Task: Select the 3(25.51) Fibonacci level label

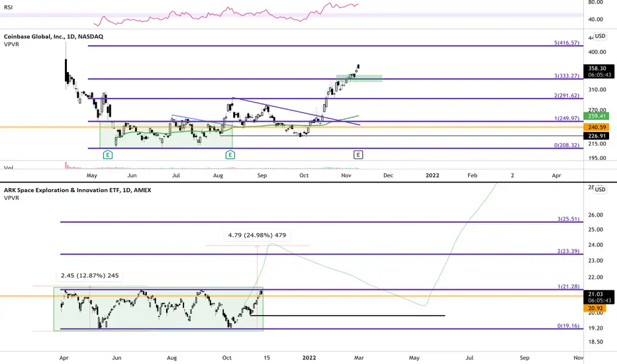Action: click(568, 219)
